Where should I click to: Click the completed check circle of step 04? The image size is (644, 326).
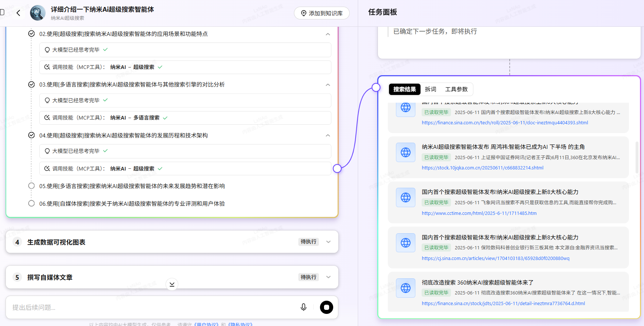[32, 135]
